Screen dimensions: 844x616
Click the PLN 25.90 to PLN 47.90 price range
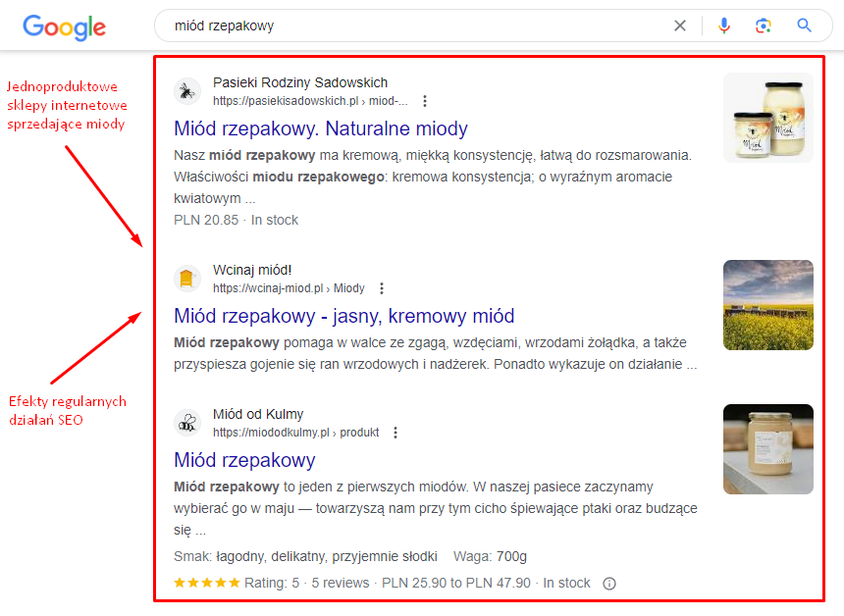pyautogui.click(x=456, y=583)
